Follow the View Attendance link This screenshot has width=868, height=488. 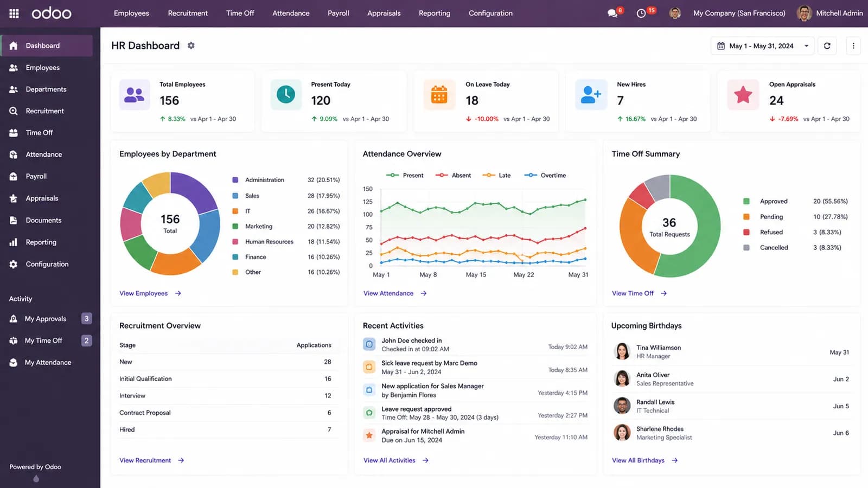(395, 293)
